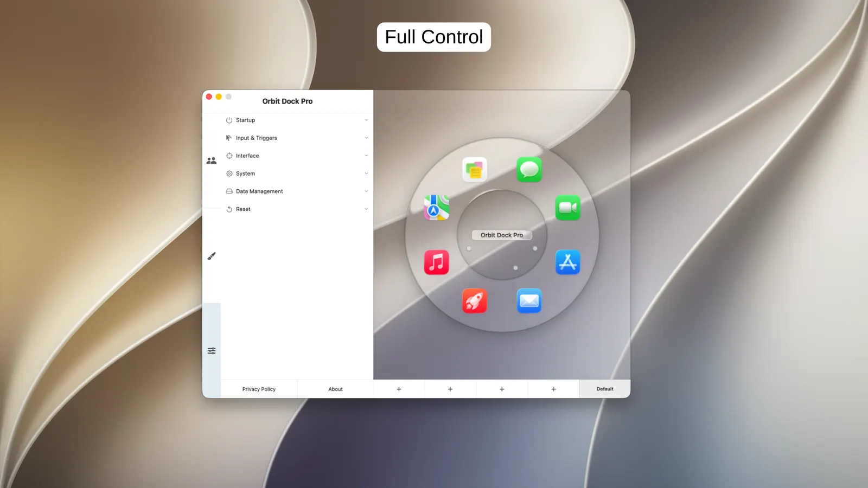Expand the Interface settings section
Viewport: 868px width, 488px height.
point(297,156)
